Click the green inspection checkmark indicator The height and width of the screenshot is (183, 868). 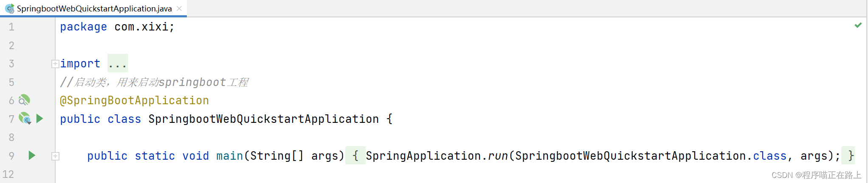pos(858,25)
